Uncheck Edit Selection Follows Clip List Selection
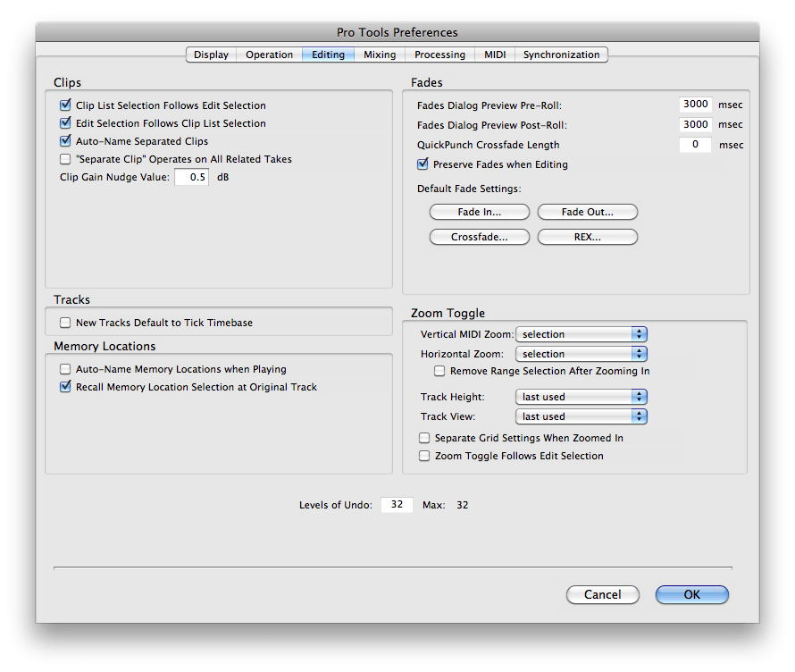This screenshot has width=795, height=672. [x=65, y=122]
